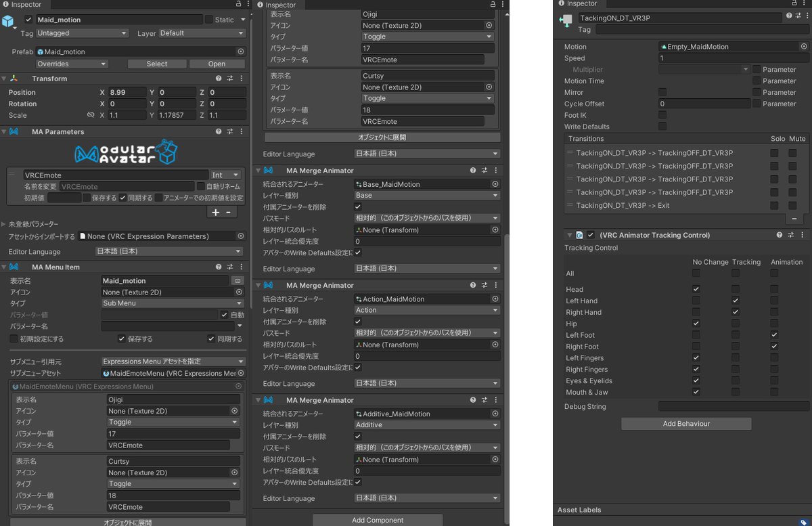
Task: Toggle Maid_motion GameObject active checkbox
Action: (28, 20)
